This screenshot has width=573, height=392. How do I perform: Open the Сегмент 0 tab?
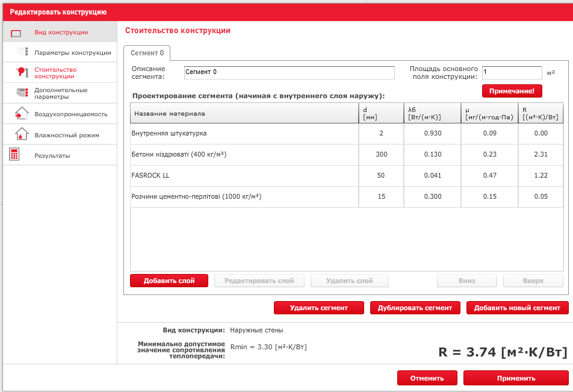click(x=147, y=53)
